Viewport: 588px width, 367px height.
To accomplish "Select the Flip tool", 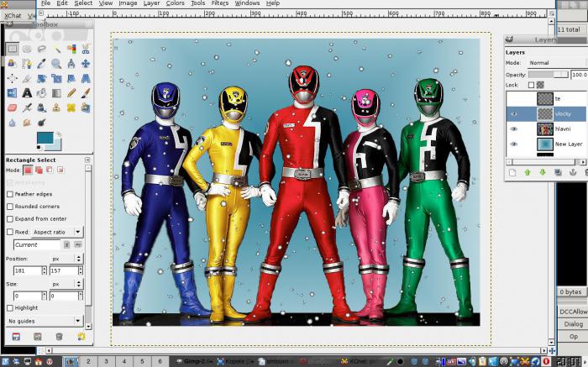I will [x=13, y=92].
